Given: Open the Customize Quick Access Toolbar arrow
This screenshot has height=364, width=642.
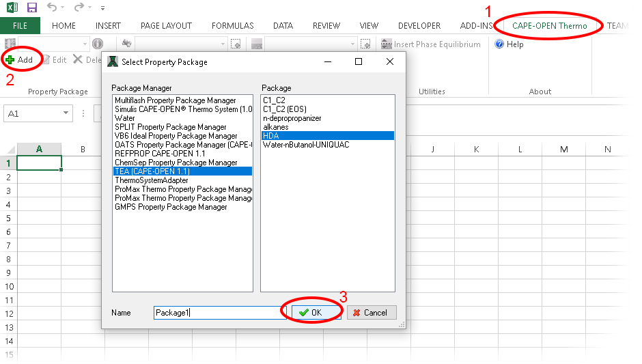Looking at the screenshot, I should pyautogui.click(x=102, y=8).
